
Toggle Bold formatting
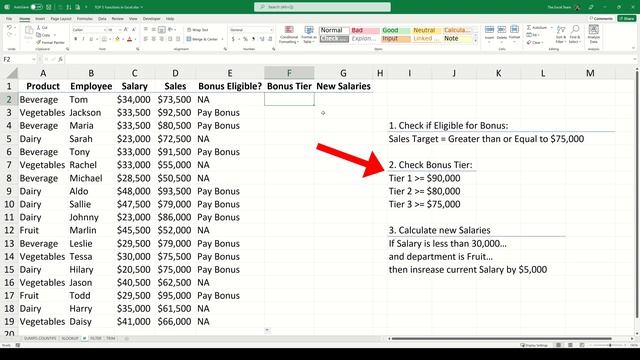coord(76,39)
